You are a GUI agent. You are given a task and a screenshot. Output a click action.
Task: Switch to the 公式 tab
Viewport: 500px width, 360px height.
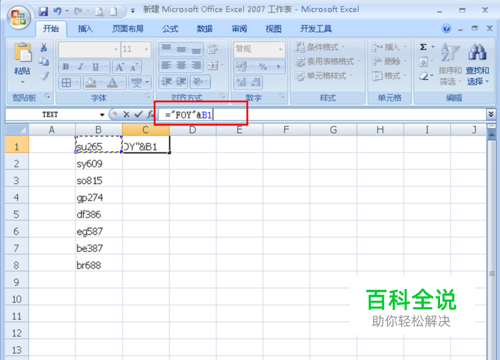170,29
